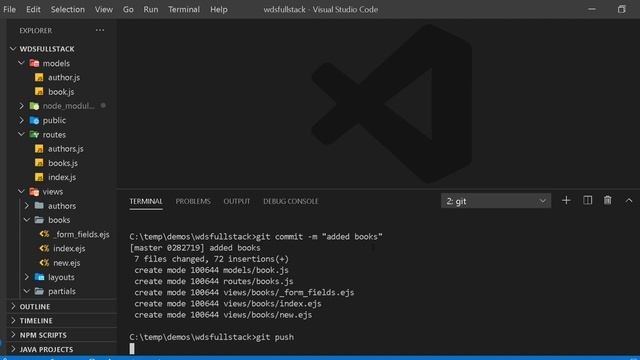Open the File menu
The width and height of the screenshot is (640, 360).
pos(9,9)
